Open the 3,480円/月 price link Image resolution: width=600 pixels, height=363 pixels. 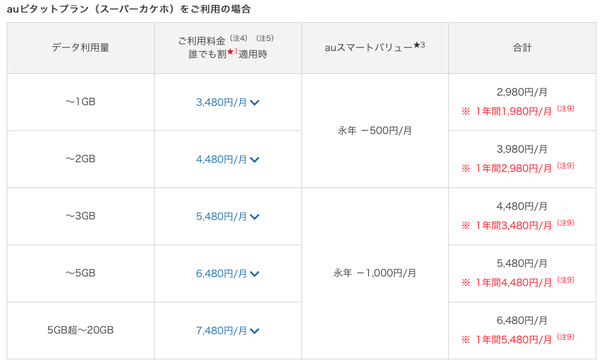[x=222, y=102]
